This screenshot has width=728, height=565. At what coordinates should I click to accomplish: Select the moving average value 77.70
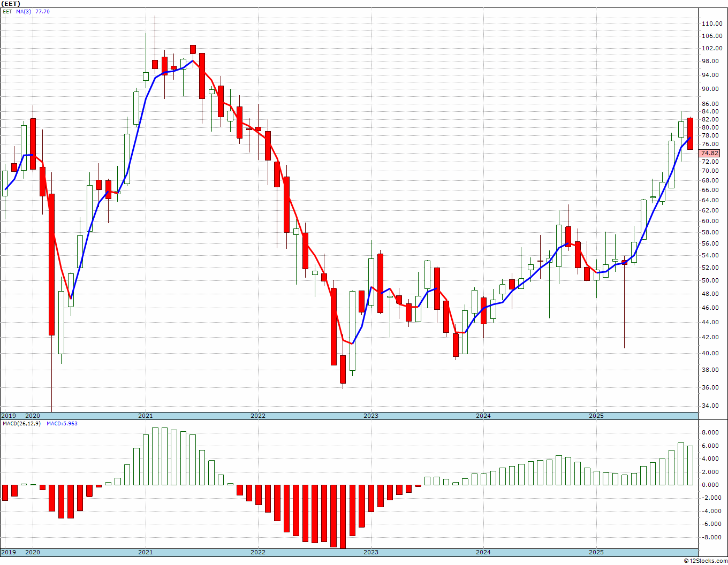tap(42, 11)
